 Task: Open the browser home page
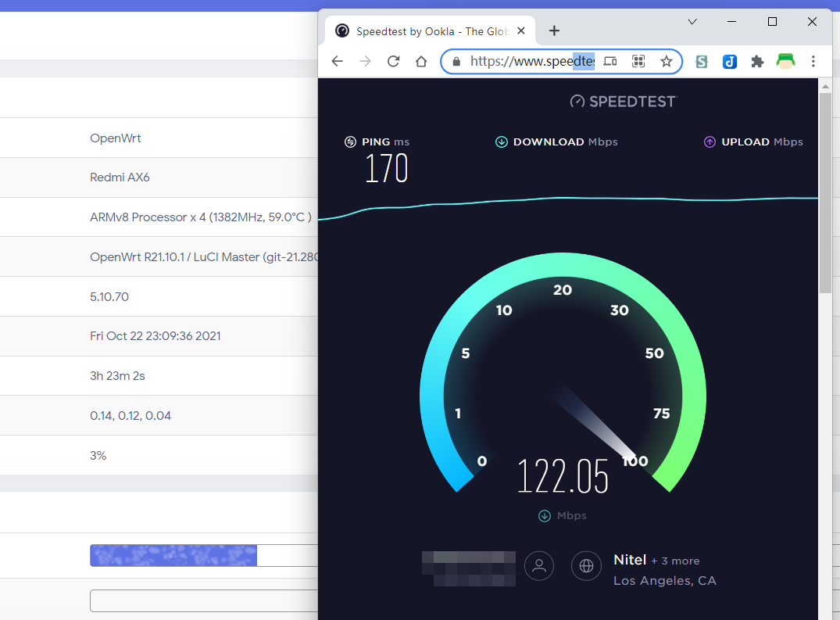tap(421, 61)
